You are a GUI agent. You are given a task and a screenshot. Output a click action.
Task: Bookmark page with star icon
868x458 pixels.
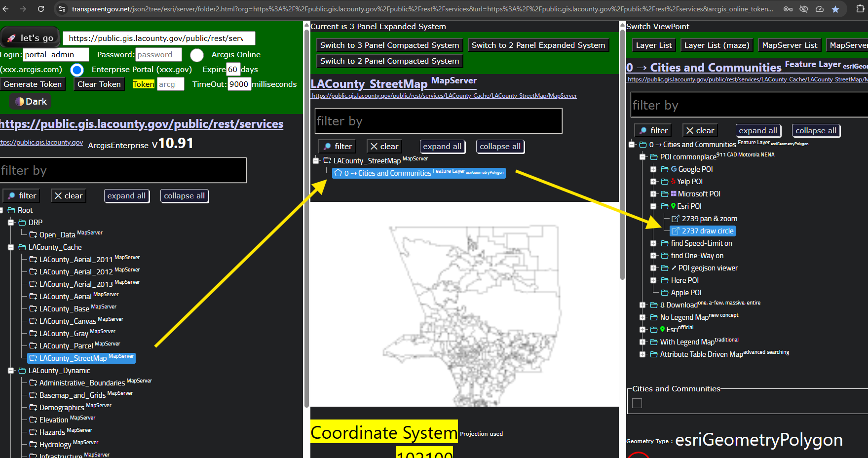835,9
